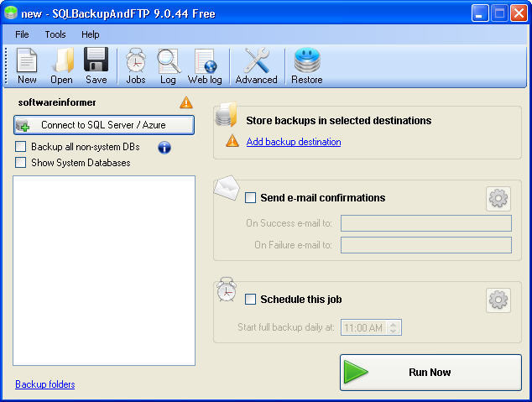
Task: Open the Jobs alarm clock icon
Action: pyautogui.click(x=136, y=65)
